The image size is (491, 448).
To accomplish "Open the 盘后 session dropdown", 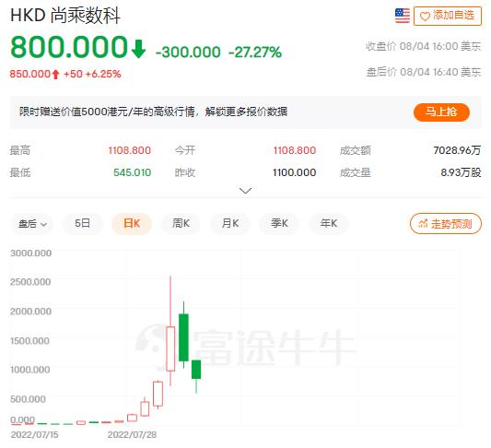I will [x=32, y=224].
